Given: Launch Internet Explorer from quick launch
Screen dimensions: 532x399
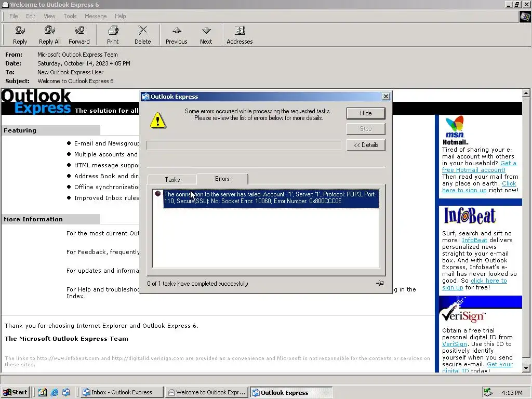Looking at the screenshot, I should 54,393.
